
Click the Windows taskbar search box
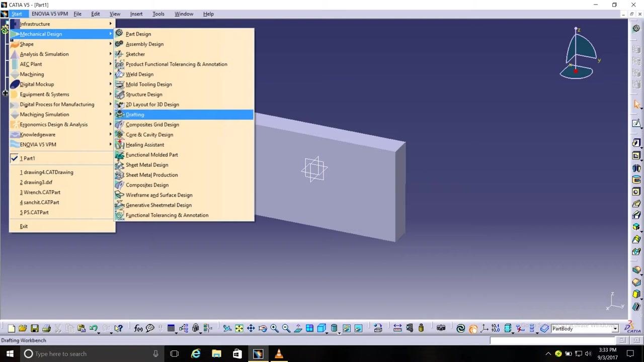92,353
